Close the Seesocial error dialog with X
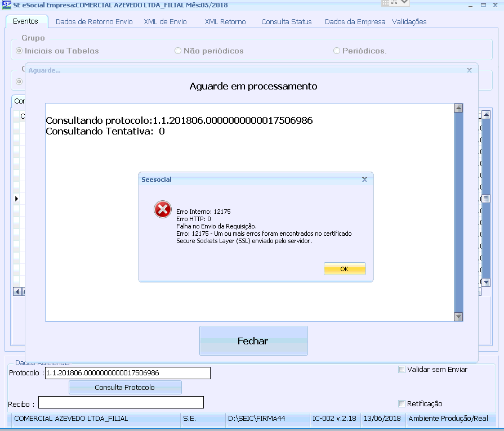Screen dimensions: 504x431 coord(364,179)
